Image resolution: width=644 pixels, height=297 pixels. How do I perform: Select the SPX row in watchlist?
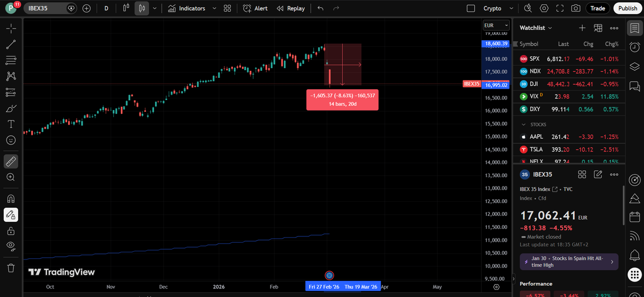570,59
